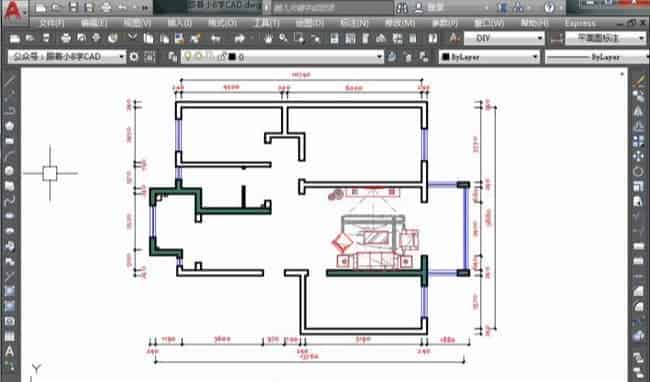This screenshot has height=382, width=650.
Task: Open the Express menu
Action: pyautogui.click(x=580, y=23)
